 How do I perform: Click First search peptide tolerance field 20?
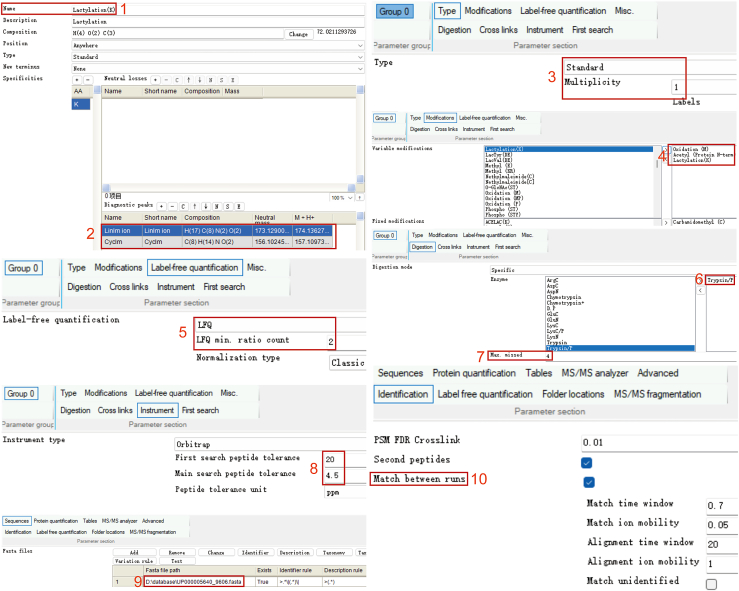(345, 459)
